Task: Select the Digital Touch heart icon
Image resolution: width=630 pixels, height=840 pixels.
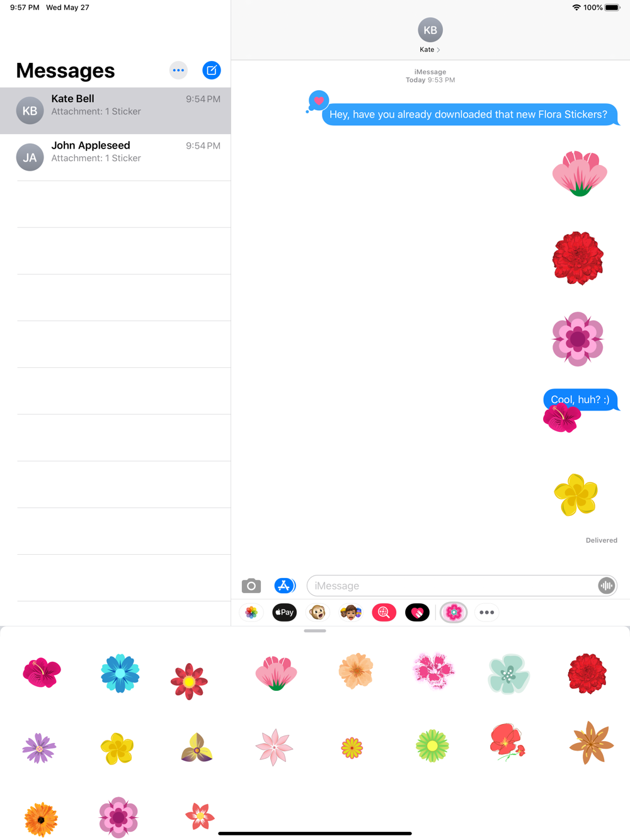Action: [417, 612]
